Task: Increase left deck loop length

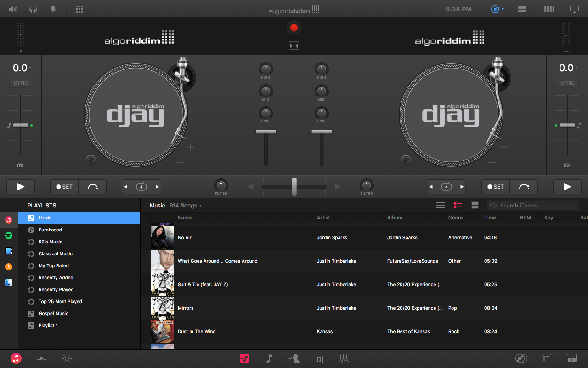Action: click(157, 187)
